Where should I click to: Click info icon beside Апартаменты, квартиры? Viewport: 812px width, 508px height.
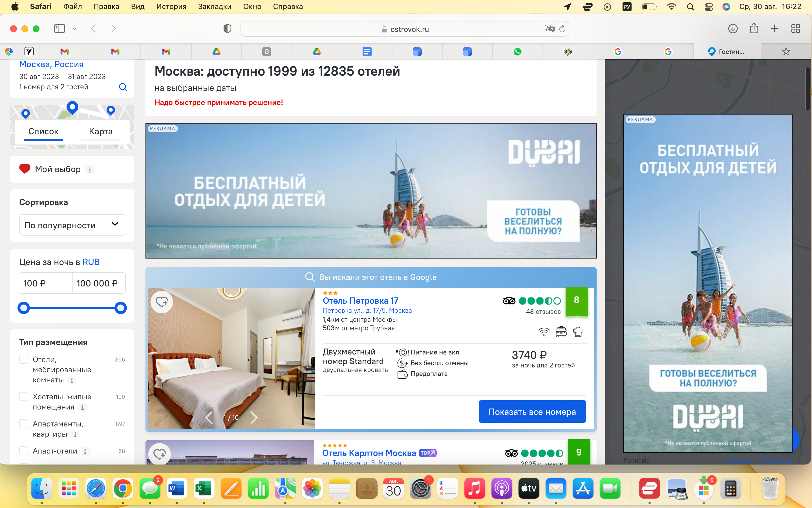coord(75,434)
